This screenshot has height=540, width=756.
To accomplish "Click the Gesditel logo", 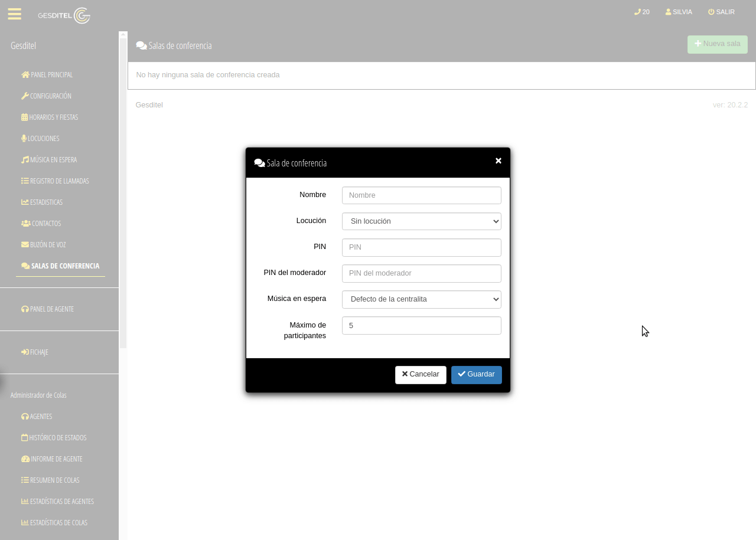I will click(x=64, y=15).
